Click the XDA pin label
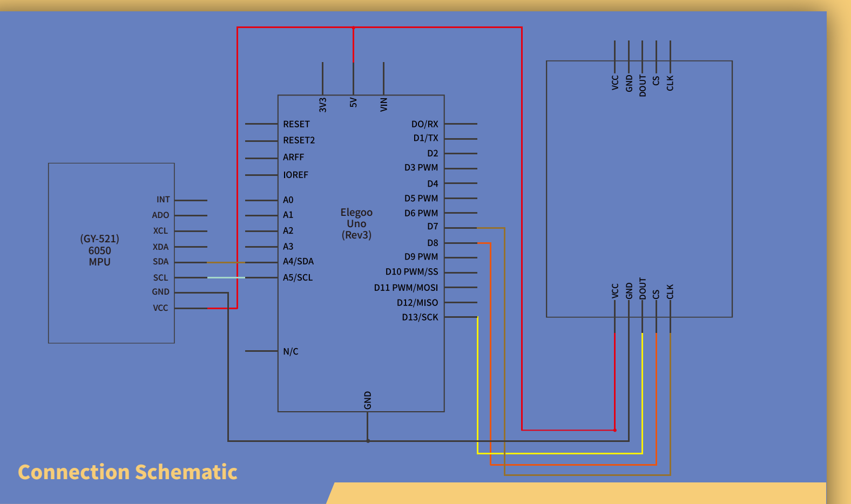Viewport: 851px width, 504px height. pyautogui.click(x=160, y=247)
